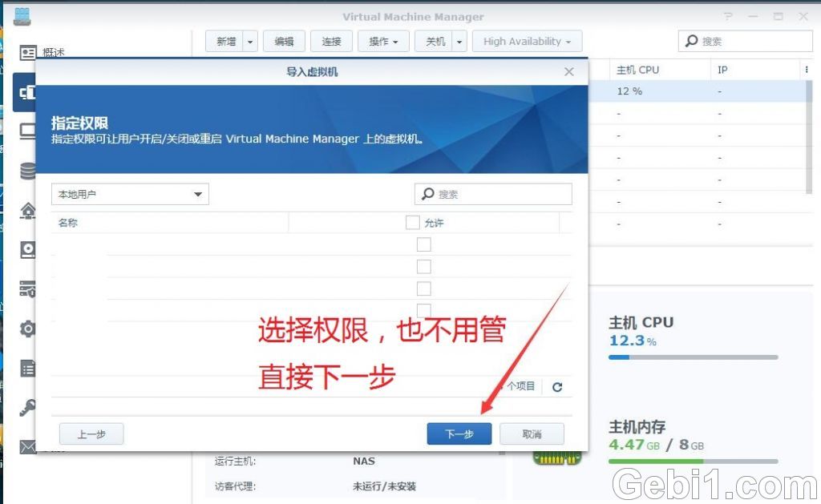The width and height of the screenshot is (821, 504).
Task: Click the storage disk stack sidebar icon
Action: tap(28, 171)
